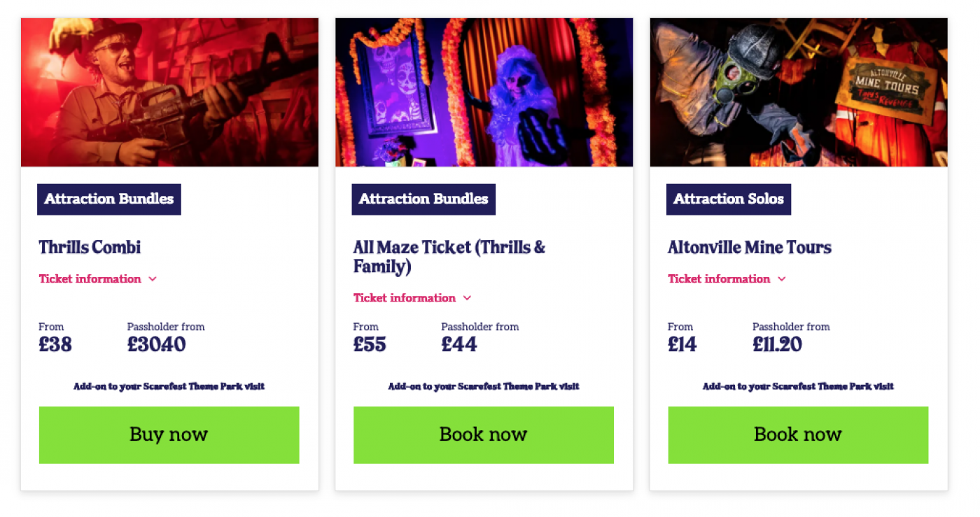
Task: Select the Thrills Combi red gunman image
Action: click(169, 92)
